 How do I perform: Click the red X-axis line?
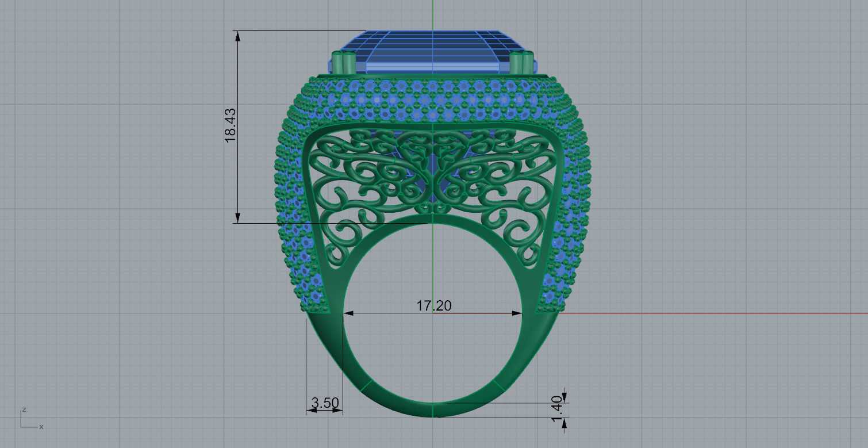click(x=713, y=313)
